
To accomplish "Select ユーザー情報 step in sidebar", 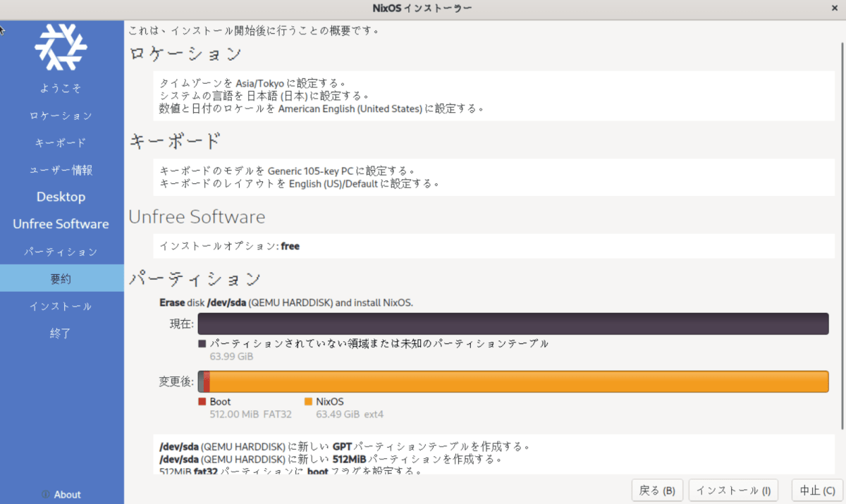I will coord(61,170).
